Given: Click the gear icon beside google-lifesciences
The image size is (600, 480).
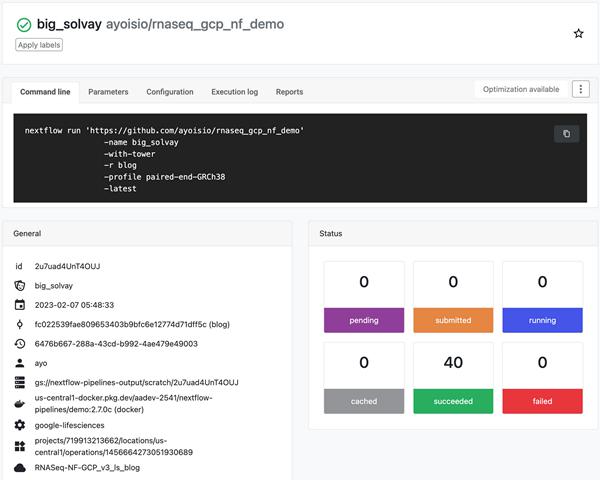Looking at the screenshot, I should [x=20, y=425].
